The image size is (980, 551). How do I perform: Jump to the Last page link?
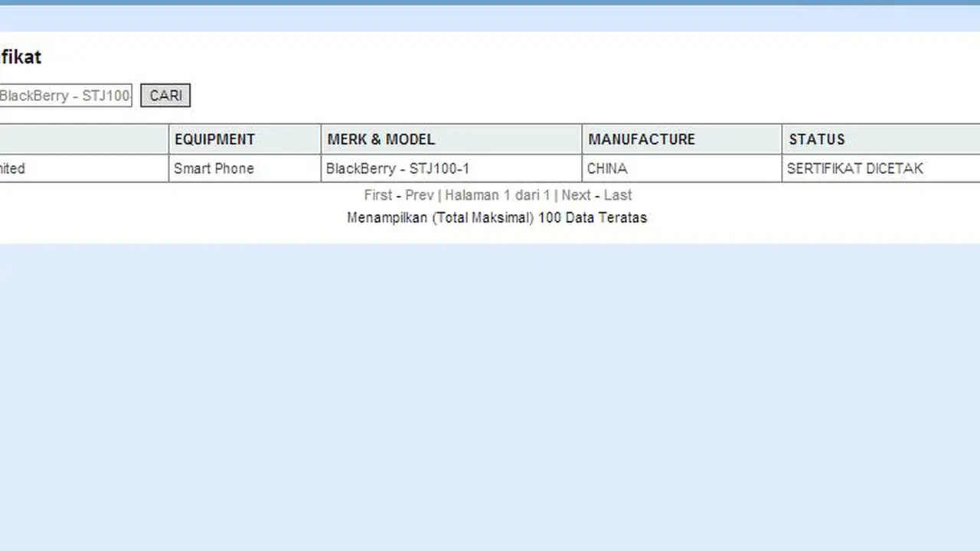(x=618, y=195)
